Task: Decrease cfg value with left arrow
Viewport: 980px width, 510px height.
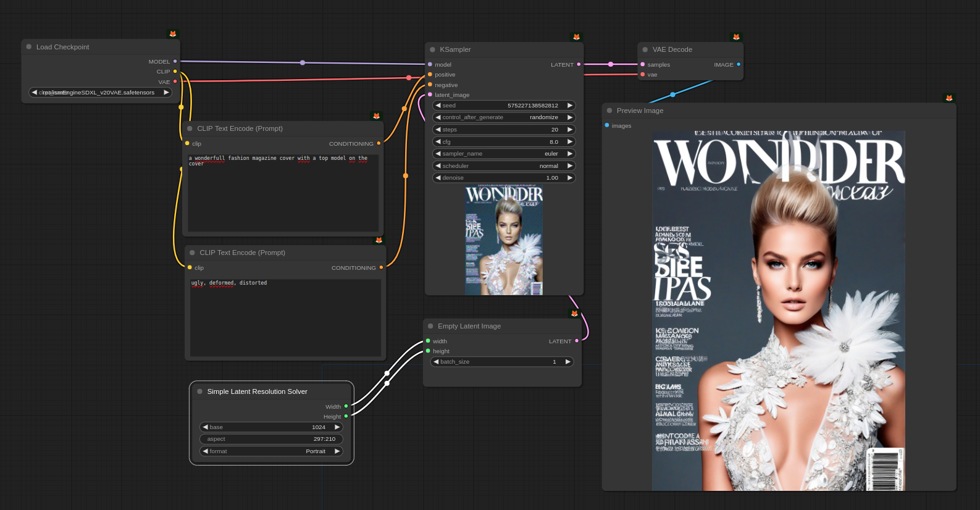Action: (x=438, y=142)
